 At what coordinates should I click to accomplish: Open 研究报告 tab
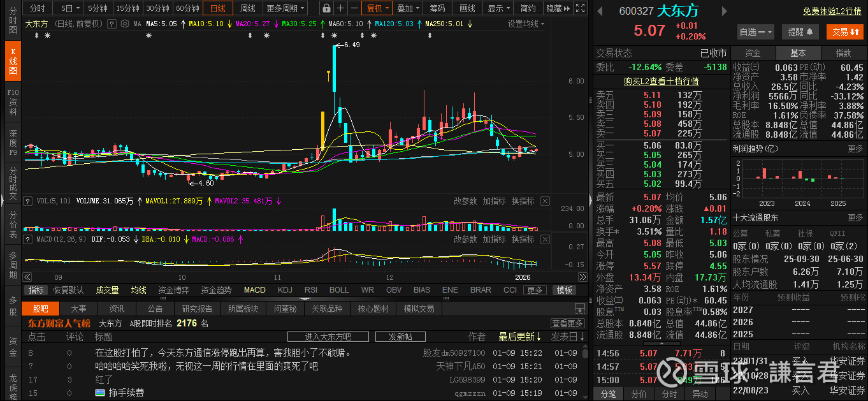197,309
